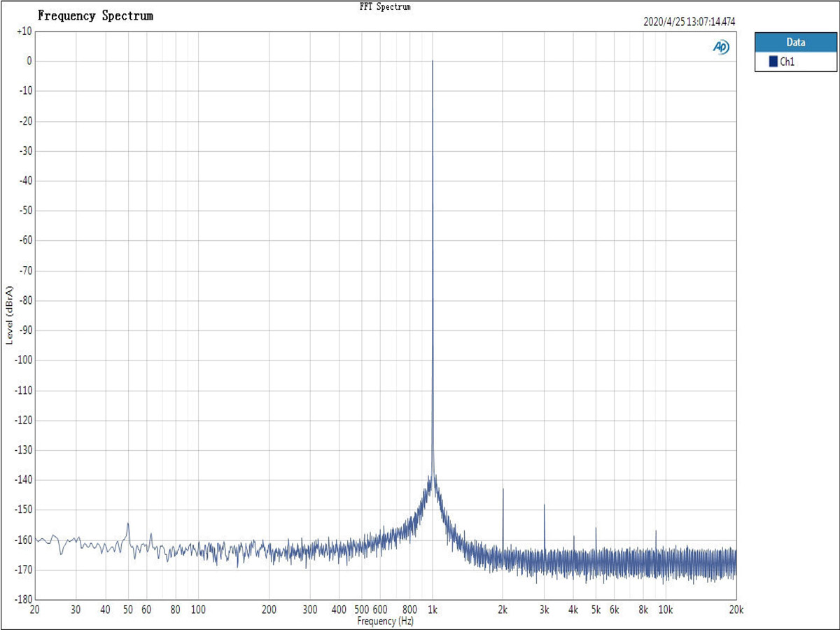Click the AP logo in the graph corner

click(720, 47)
